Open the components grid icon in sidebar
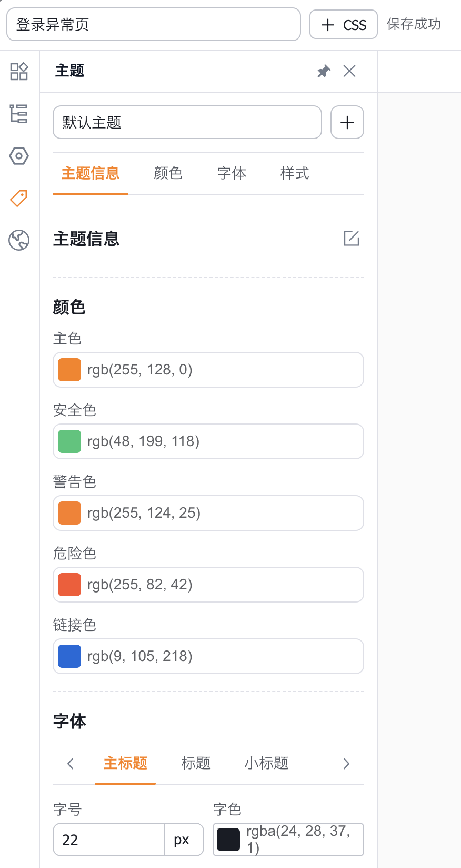This screenshot has height=868, width=461. point(19,71)
